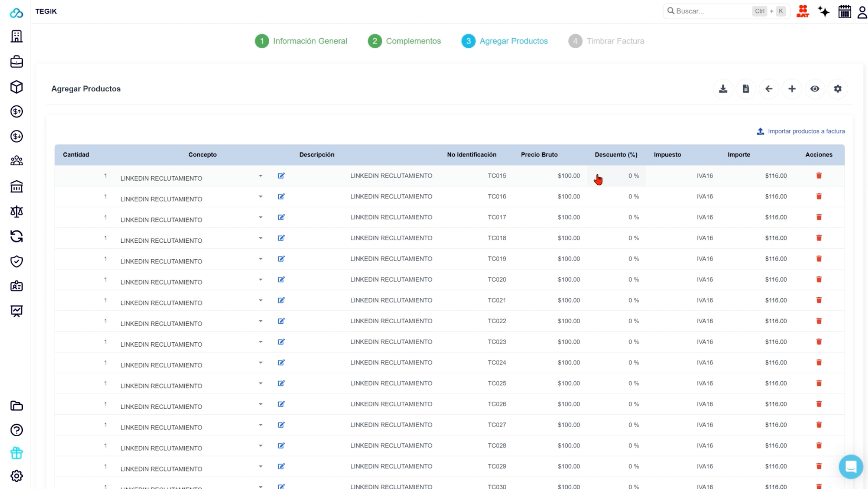Open the calendar icon in header
Viewport: 868px width, 500px height.
coord(845,11)
